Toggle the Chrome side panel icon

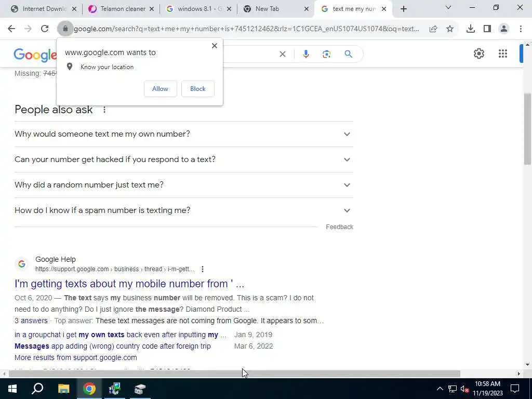[487, 29]
